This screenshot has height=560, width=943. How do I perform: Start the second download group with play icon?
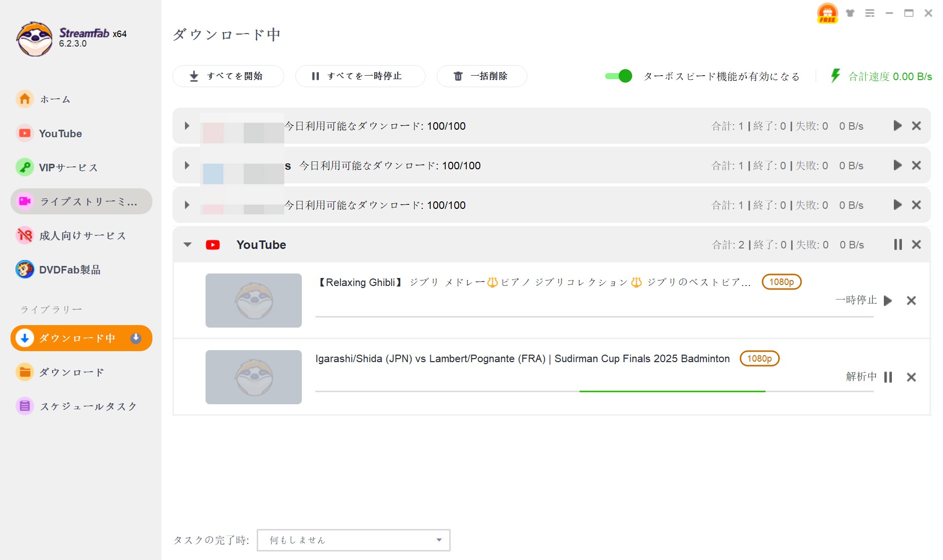898,165
